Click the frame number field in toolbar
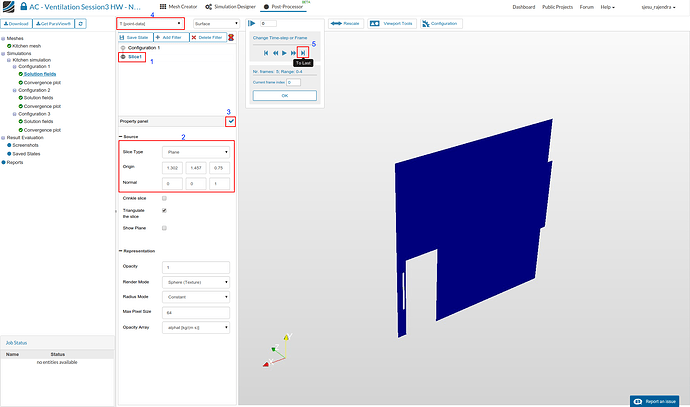The image size is (690, 407). [x=268, y=23]
